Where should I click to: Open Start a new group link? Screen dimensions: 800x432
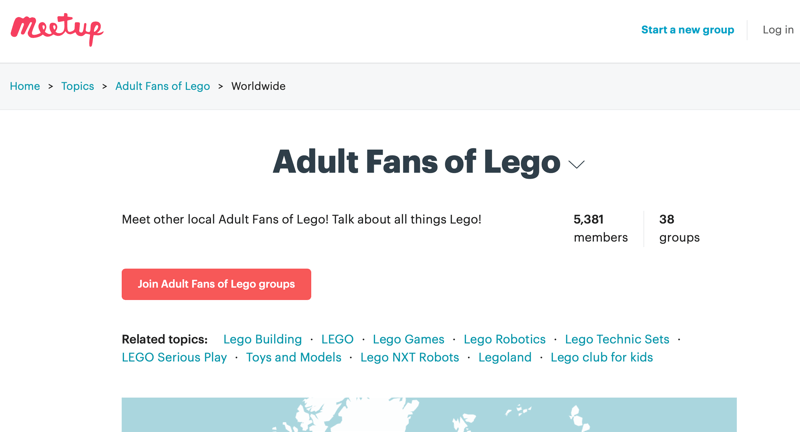click(x=687, y=30)
